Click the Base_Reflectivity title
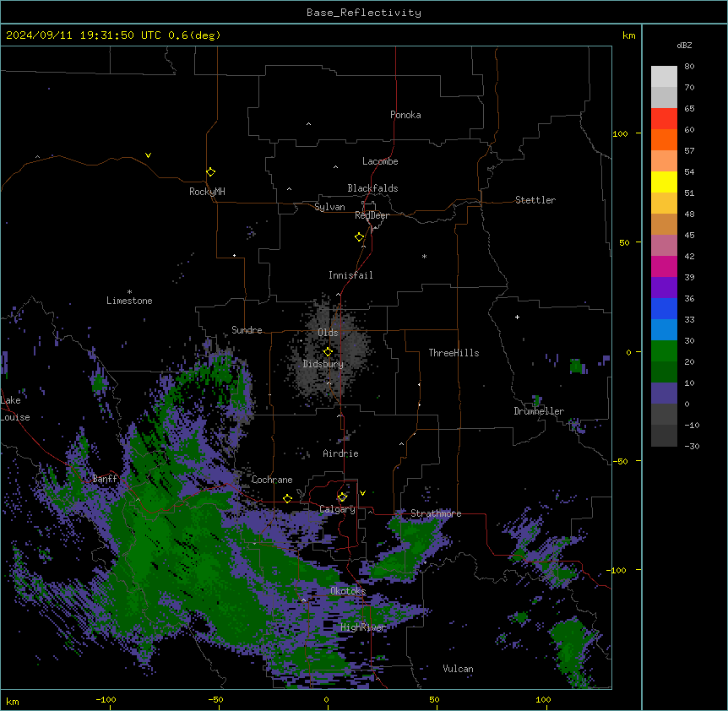 click(364, 13)
